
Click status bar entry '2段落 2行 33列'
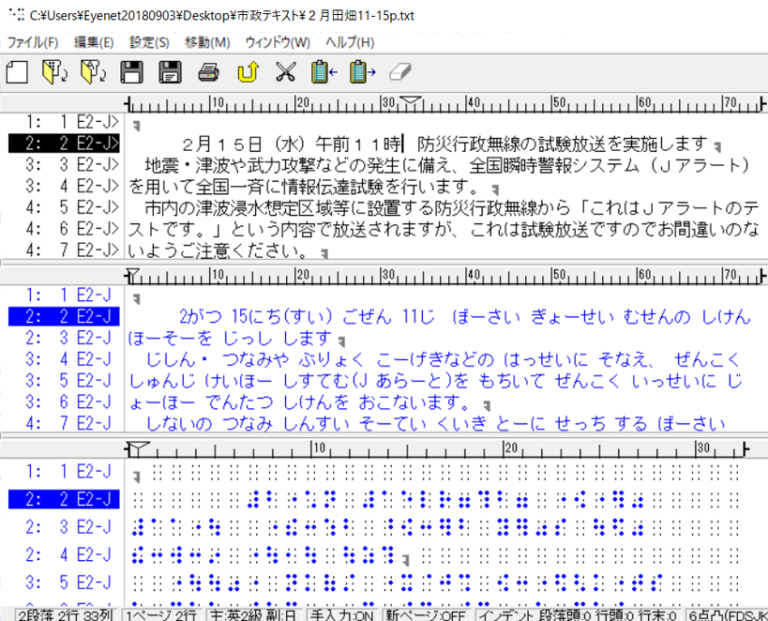[66, 615]
